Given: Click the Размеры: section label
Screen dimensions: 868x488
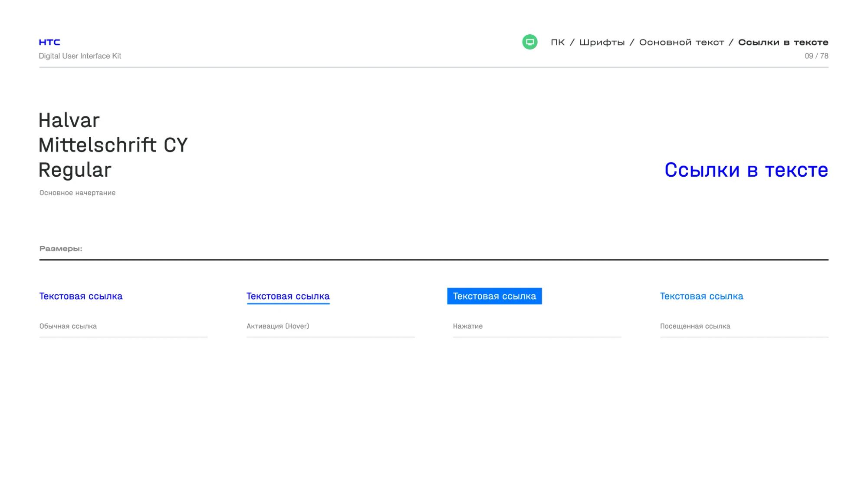Looking at the screenshot, I should point(61,248).
